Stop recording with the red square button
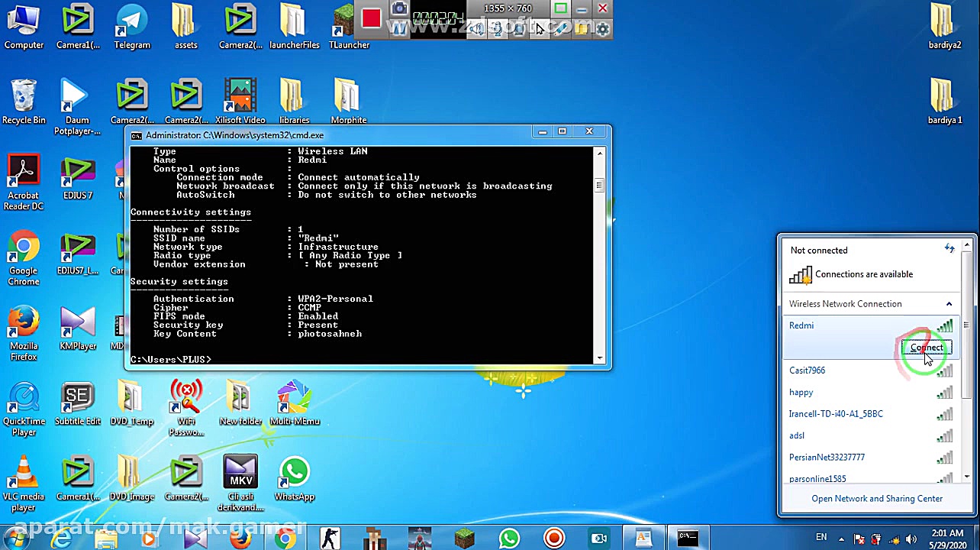Viewport: 980px width, 550px height. coord(371,19)
